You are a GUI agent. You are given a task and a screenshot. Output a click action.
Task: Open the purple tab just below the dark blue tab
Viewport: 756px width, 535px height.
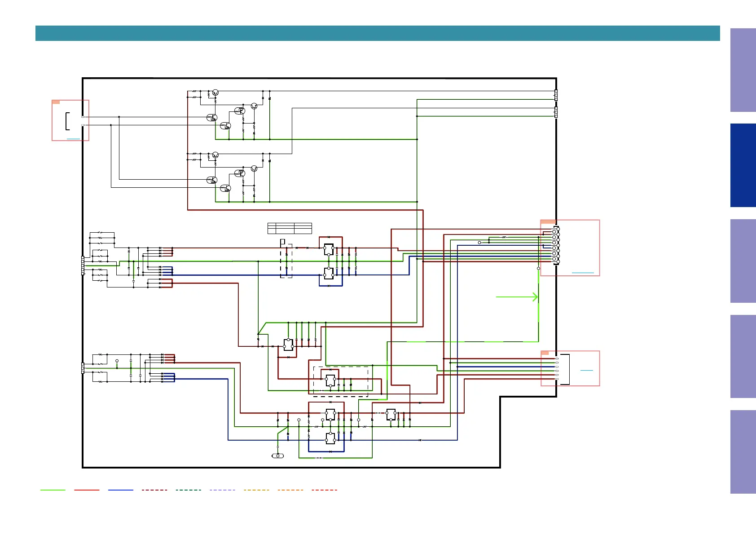(743, 261)
